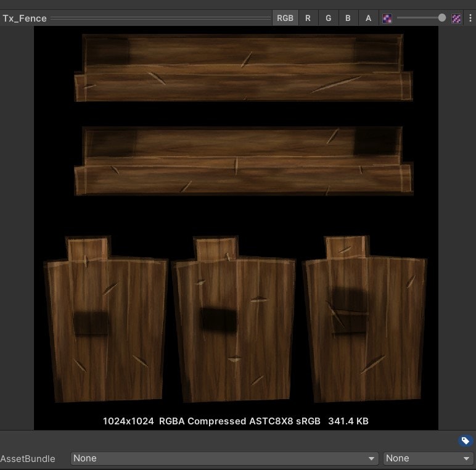Click the top wooden plank in preview

(x=243, y=68)
